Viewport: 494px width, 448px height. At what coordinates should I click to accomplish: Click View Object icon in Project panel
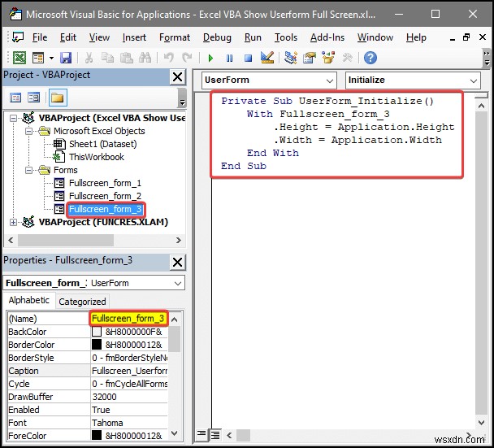point(33,98)
